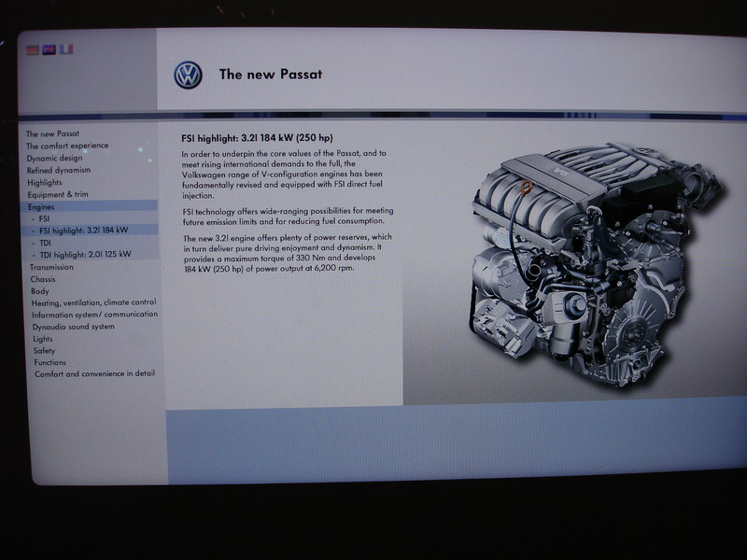Open the 'Functions' section

50,362
